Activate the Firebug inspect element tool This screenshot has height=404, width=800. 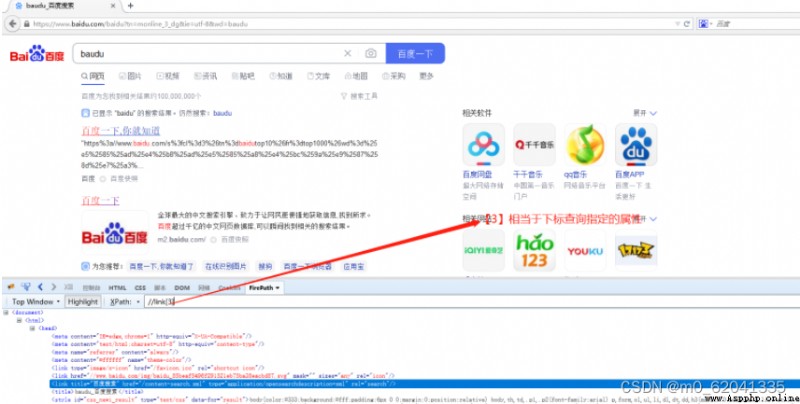(26, 287)
